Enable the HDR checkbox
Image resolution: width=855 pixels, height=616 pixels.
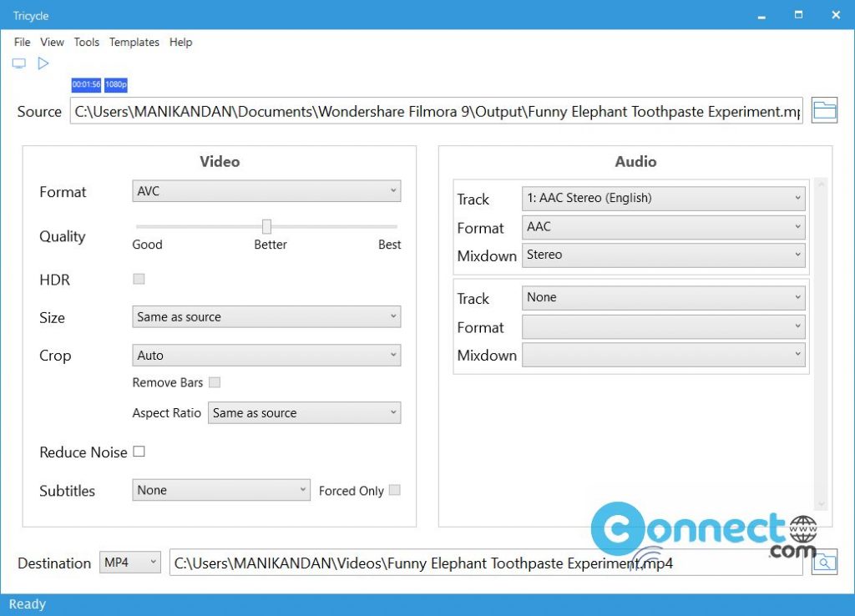coord(138,279)
